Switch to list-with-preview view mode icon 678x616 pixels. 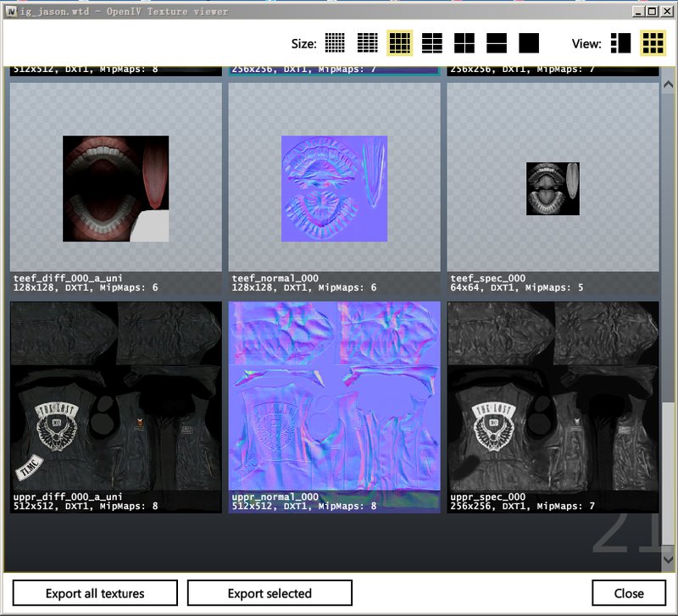[620, 43]
